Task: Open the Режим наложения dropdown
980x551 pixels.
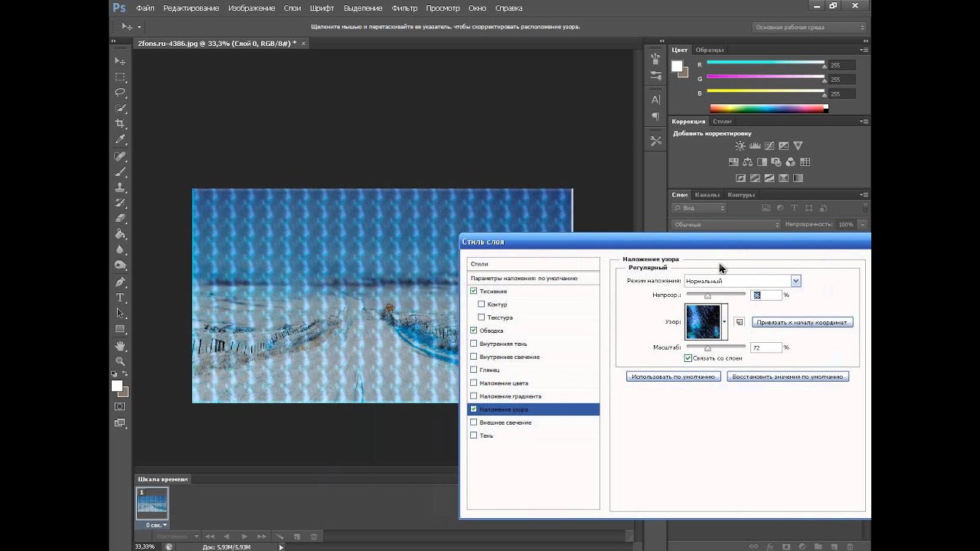Action: [x=741, y=281]
